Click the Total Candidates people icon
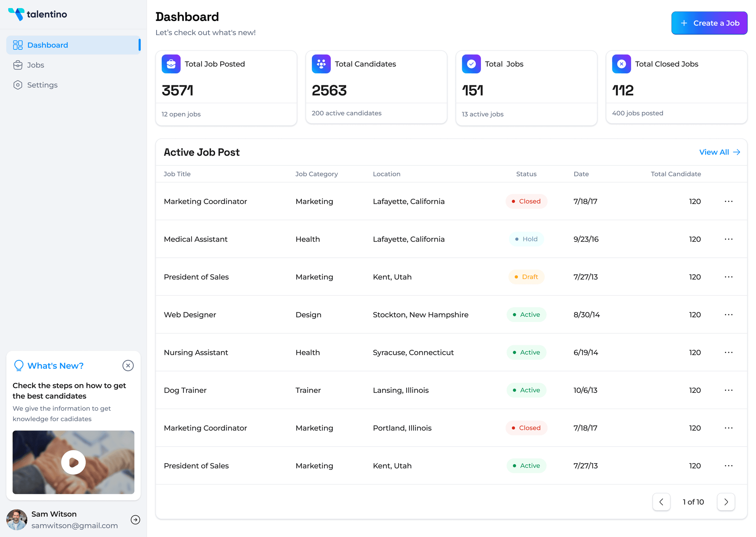 pyautogui.click(x=321, y=64)
